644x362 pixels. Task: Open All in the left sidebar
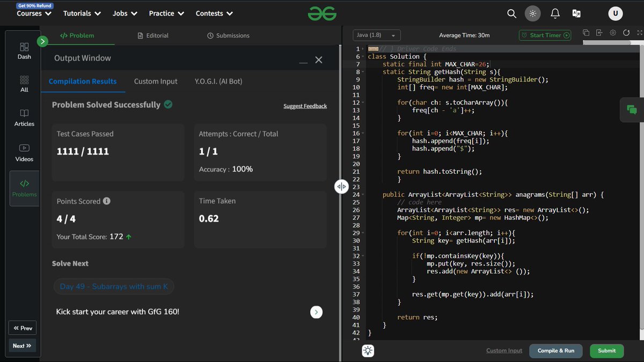point(24,84)
